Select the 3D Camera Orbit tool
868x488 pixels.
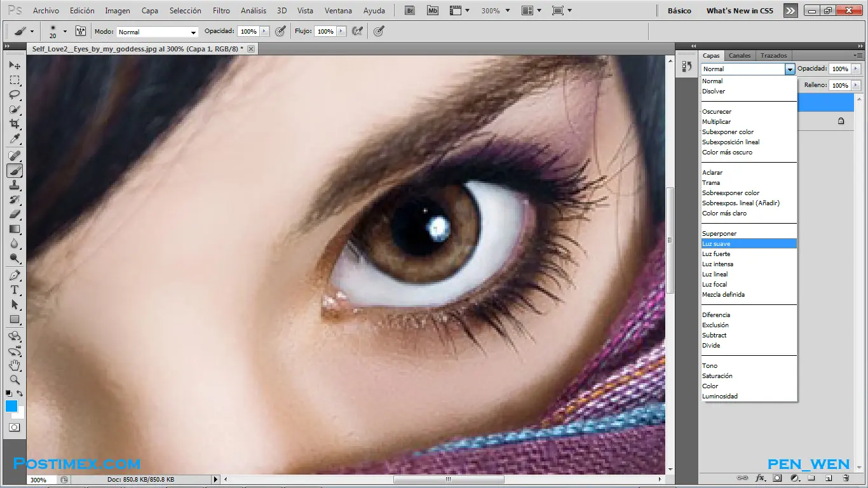[x=15, y=351]
